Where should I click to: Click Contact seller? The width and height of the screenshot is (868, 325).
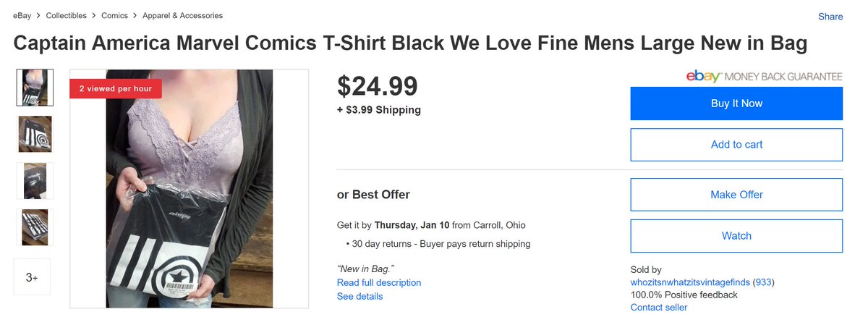click(659, 308)
